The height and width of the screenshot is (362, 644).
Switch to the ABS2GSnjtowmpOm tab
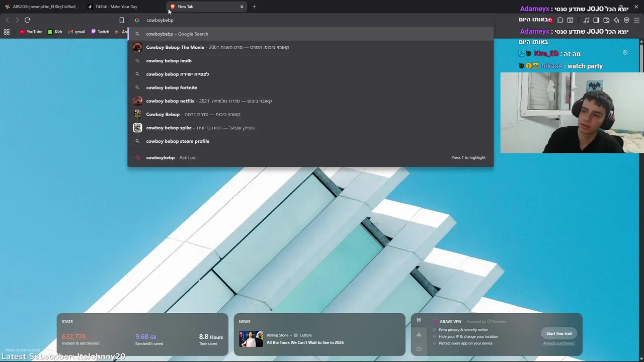(x=41, y=7)
